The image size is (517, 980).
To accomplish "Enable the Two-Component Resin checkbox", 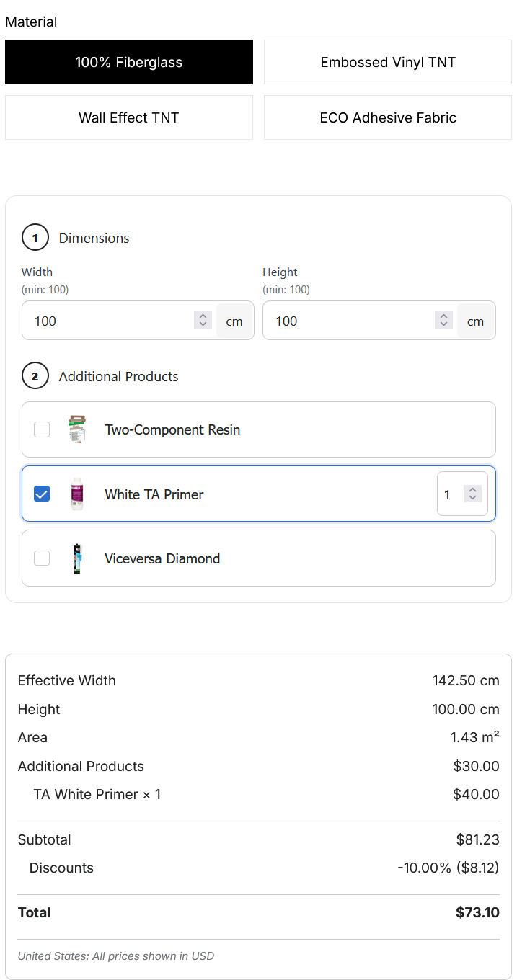I will (x=42, y=429).
